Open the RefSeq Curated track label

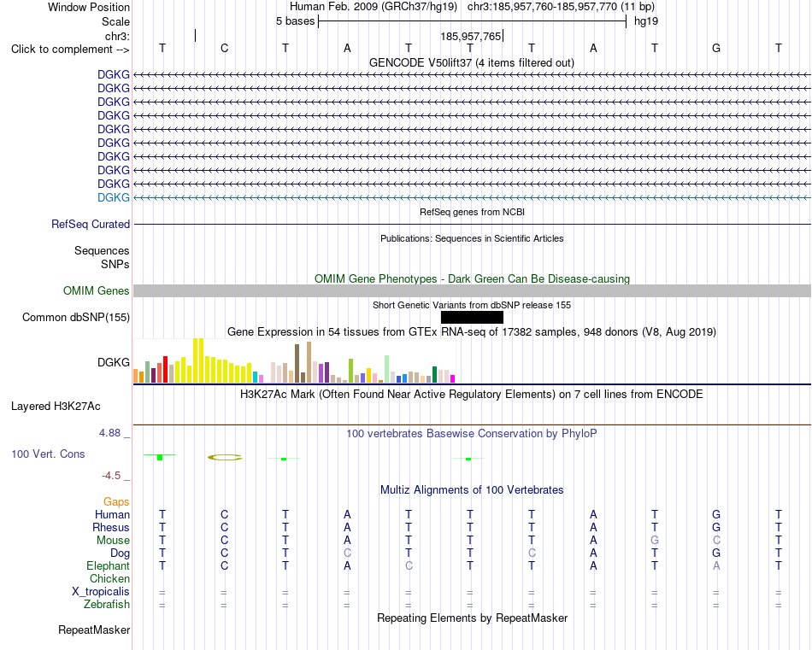pos(91,224)
